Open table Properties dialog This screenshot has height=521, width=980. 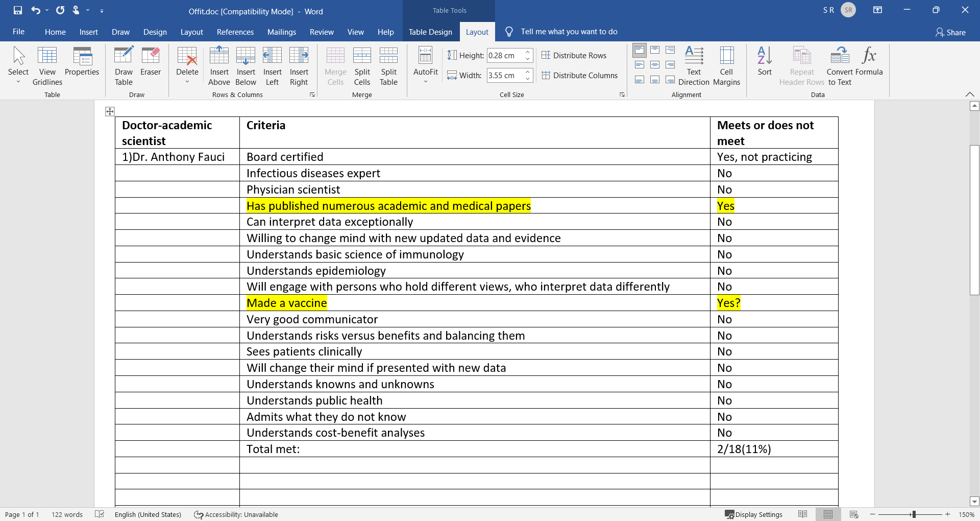(82, 61)
